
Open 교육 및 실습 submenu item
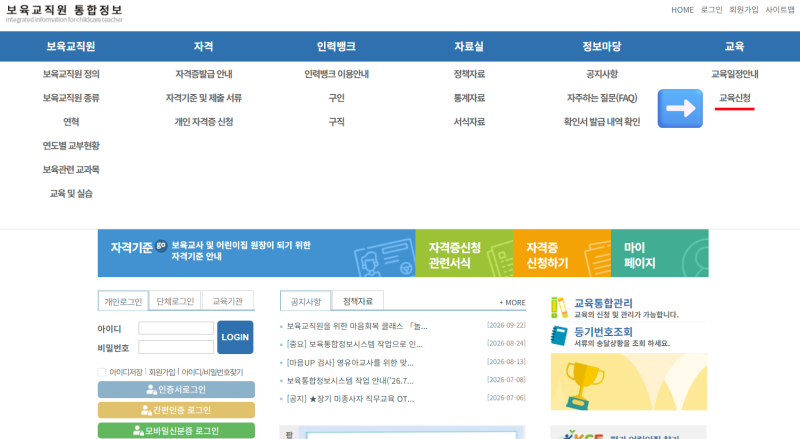pyautogui.click(x=71, y=193)
